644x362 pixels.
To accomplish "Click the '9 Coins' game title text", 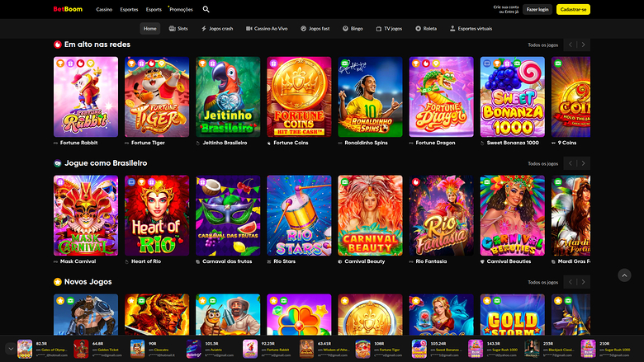I will click(x=567, y=143).
